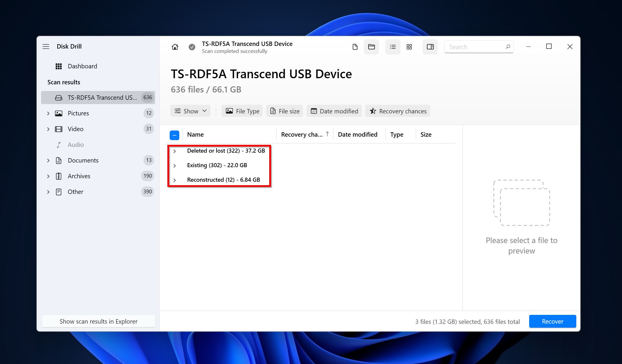Click the scan success checkmark icon
The height and width of the screenshot is (364, 622).
point(192,46)
